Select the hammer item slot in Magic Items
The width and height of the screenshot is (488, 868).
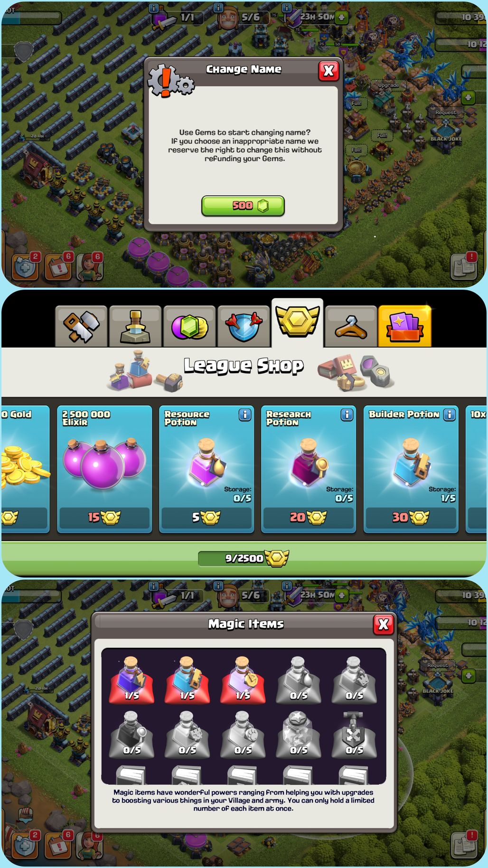pyautogui.click(x=354, y=734)
